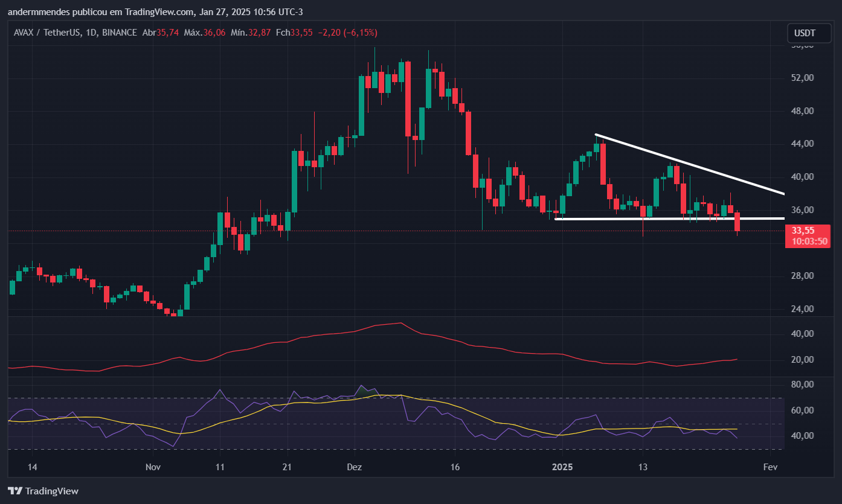Select the white descending trendline
Image resolution: width=842 pixels, height=504 pixels.
click(x=690, y=164)
